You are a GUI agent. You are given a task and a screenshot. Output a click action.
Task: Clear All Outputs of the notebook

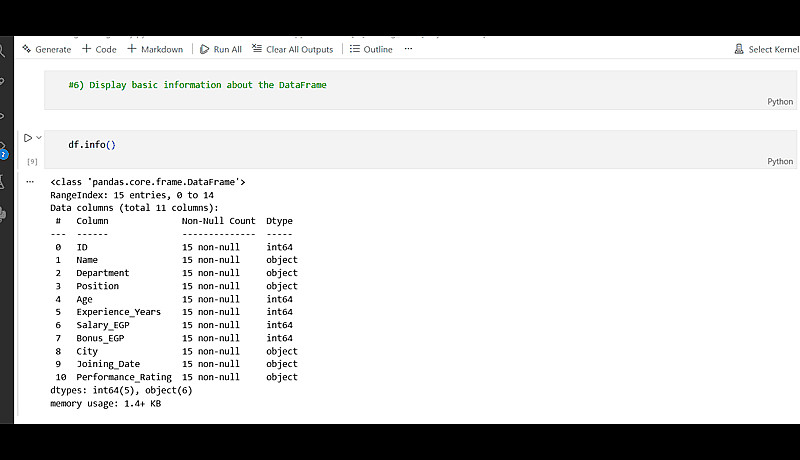coord(292,49)
